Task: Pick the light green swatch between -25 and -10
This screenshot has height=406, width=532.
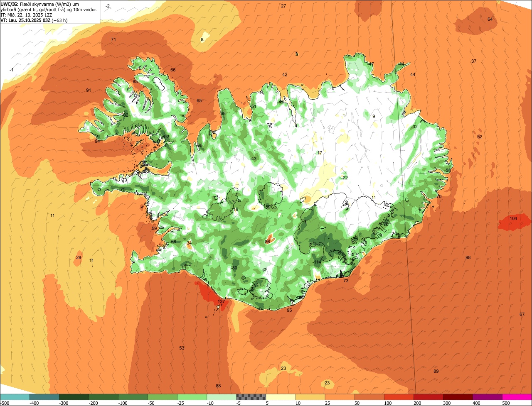Action: (192, 397)
